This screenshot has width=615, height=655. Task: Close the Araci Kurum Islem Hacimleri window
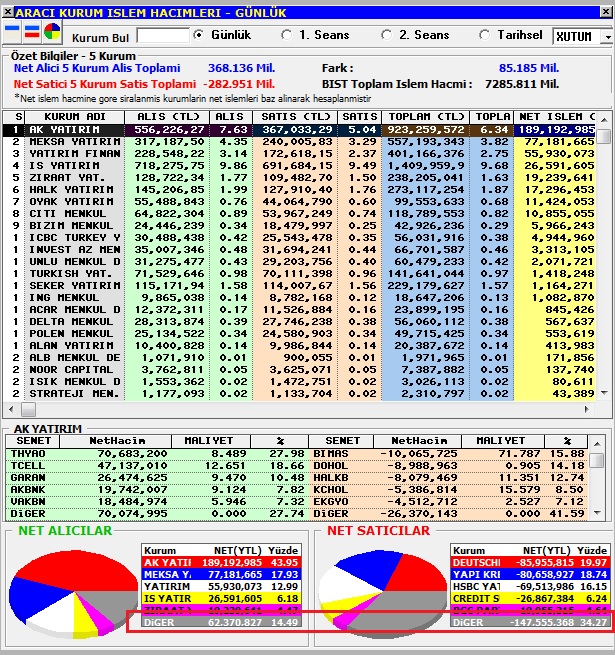pos(606,12)
